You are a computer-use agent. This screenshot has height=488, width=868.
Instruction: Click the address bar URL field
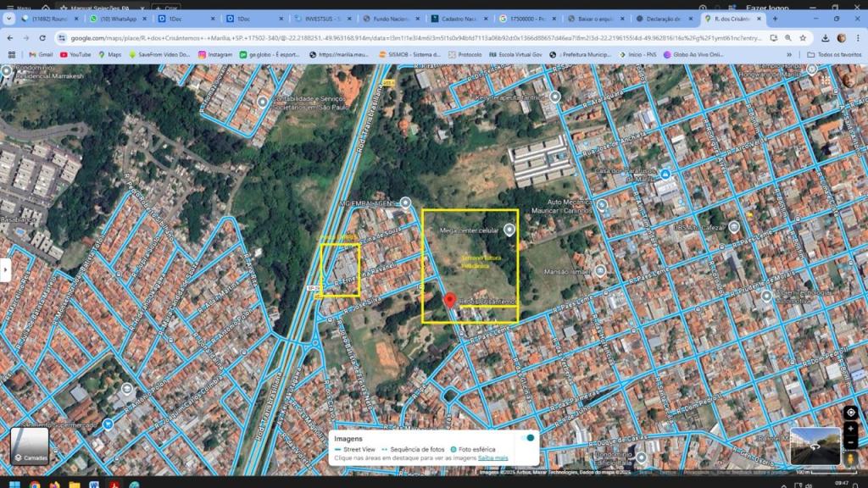[407, 38]
